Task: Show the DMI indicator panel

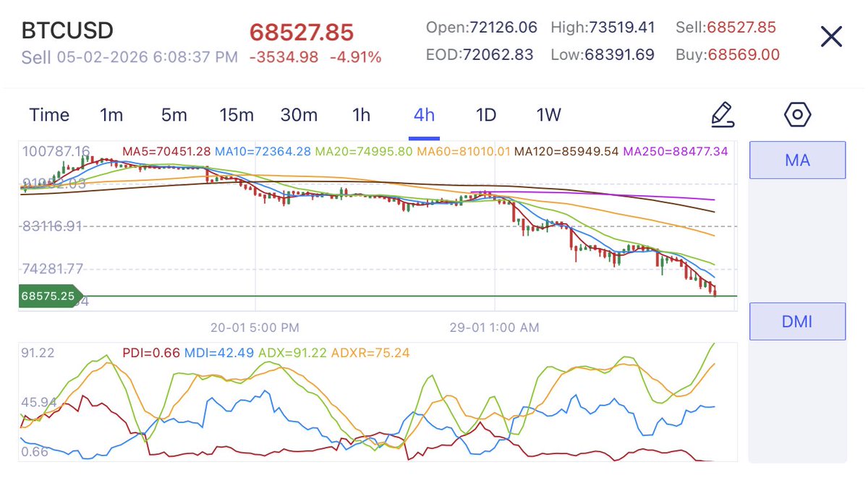Action: coord(797,321)
